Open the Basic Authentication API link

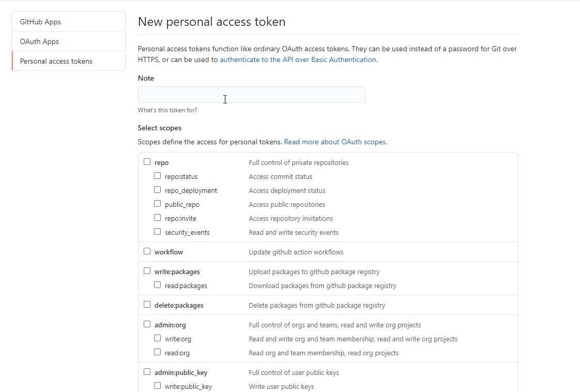298,59
